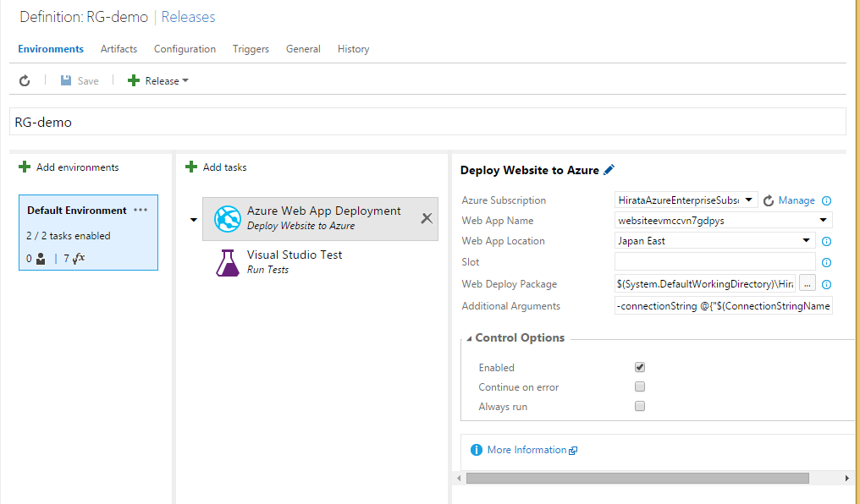Screen dimensions: 860x504
Task: Click the Web Deploy Package path field
Action: 705,284
